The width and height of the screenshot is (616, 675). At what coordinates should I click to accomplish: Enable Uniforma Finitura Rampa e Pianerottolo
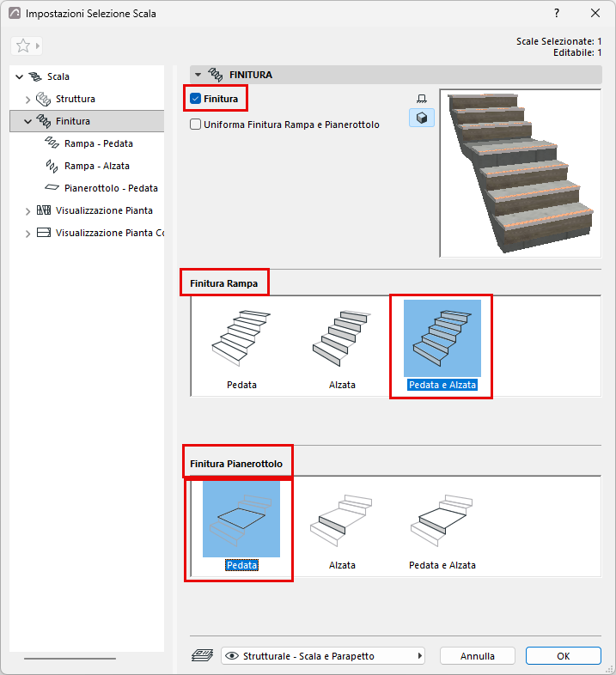[x=196, y=125]
